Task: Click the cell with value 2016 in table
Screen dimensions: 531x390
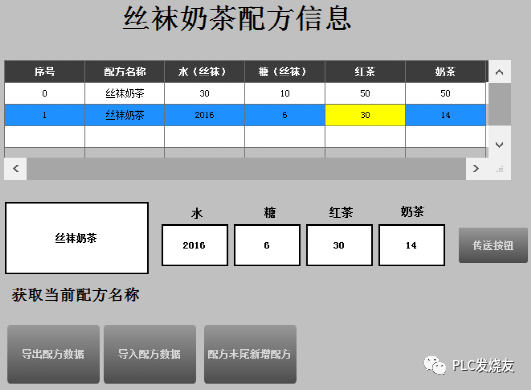Action: (x=204, y=115)
